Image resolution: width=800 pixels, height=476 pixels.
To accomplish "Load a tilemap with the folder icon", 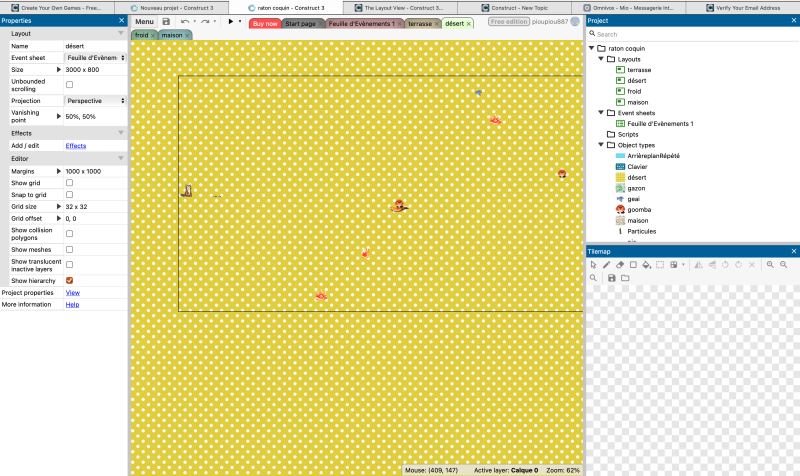I will 625,278.
